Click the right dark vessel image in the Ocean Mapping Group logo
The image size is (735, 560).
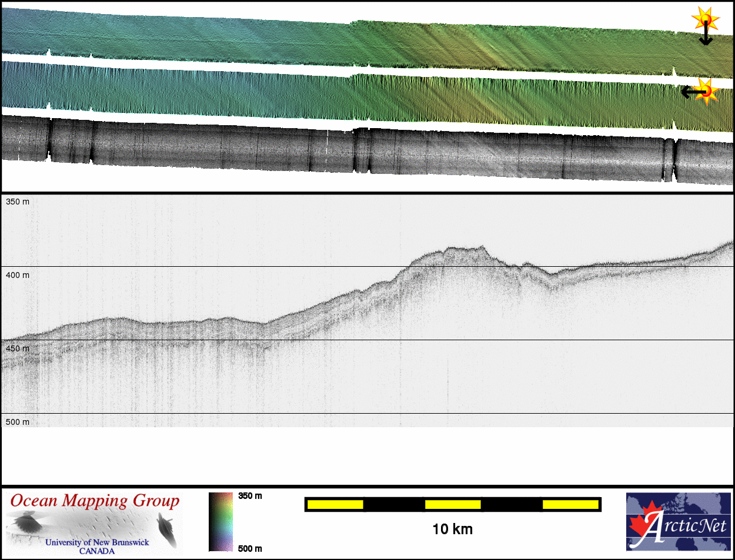point(166,528)
